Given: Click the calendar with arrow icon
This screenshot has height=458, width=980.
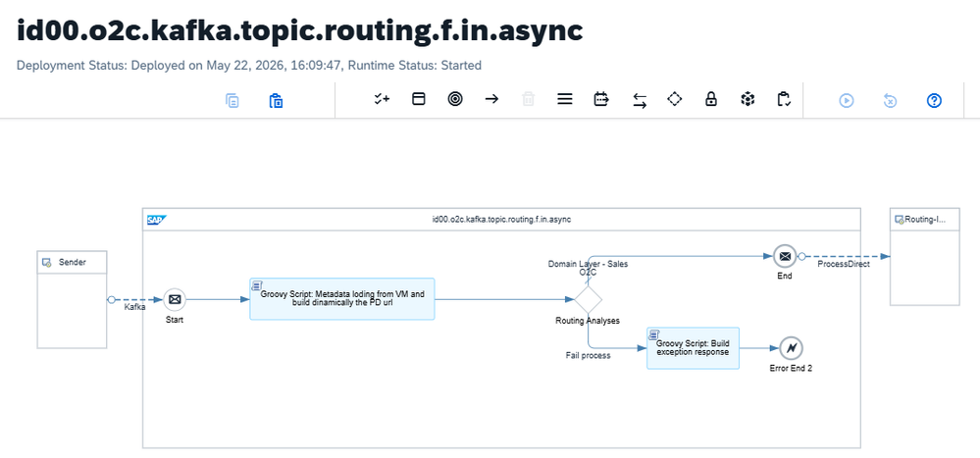Looking at the screenshot, I should tap(601, 99).
